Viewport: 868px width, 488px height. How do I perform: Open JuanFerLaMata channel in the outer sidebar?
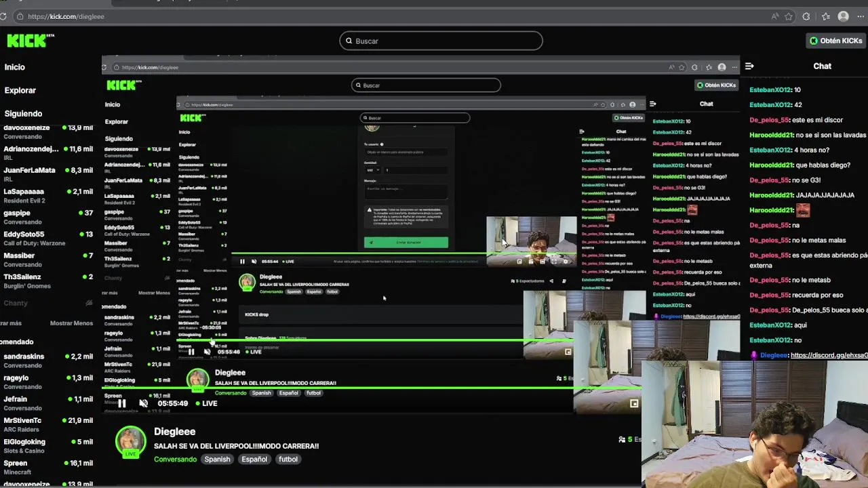point(49,174)
